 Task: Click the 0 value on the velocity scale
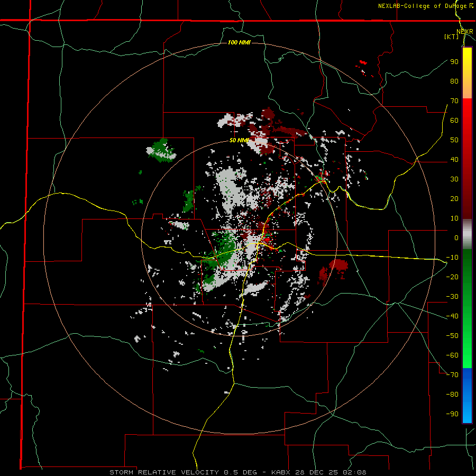pos(456,237)
